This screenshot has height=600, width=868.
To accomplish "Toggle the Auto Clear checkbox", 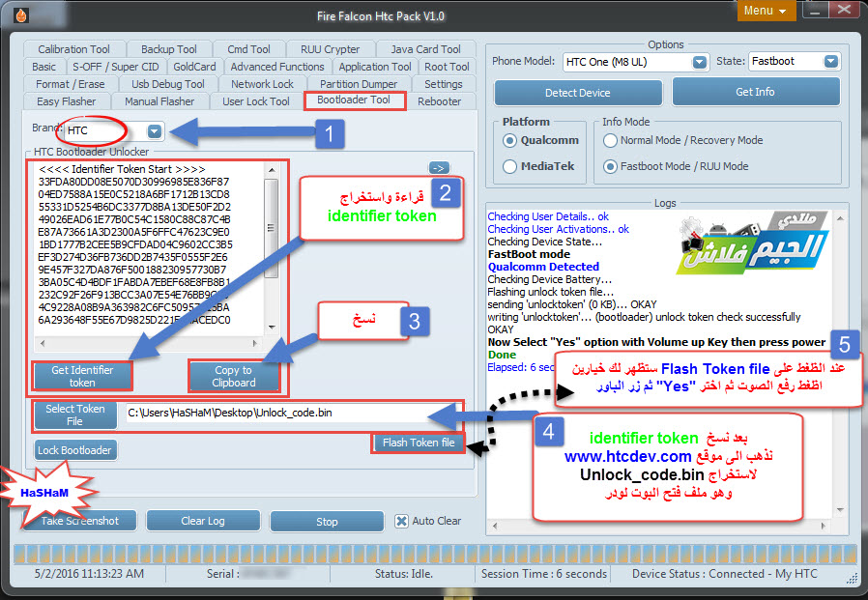I will pos(401,521).
